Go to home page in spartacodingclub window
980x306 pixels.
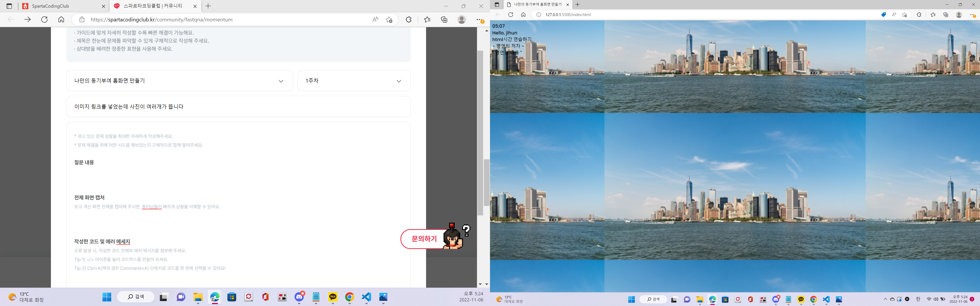tap(61, 19)
